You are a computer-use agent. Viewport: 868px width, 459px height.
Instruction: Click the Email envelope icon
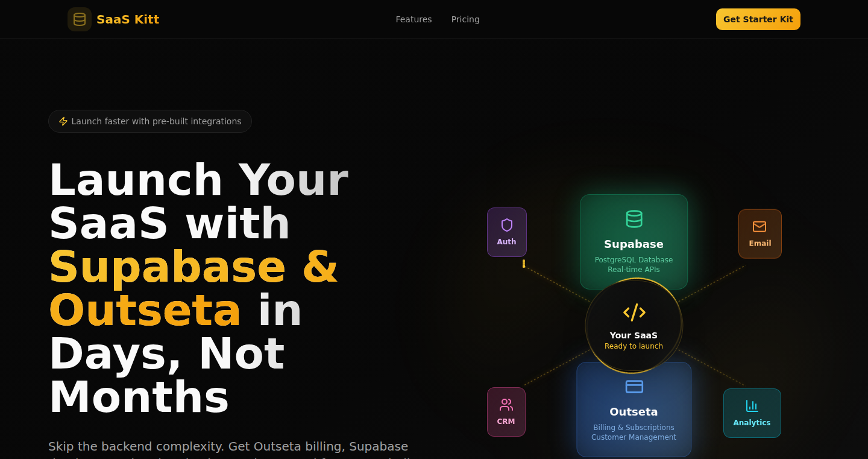point(759,227)
